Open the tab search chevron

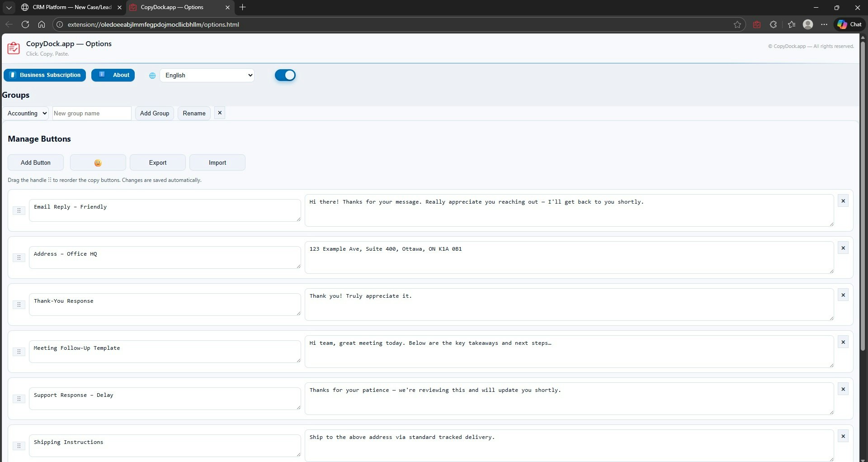pos(9,7)
